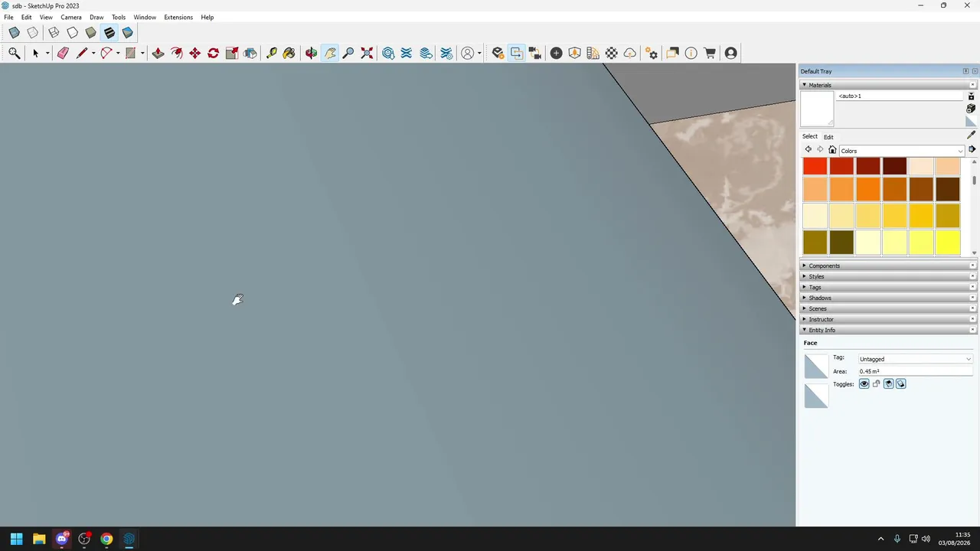Toggle cast shadows in Entity Info
The height and width of the screenshot is (551, 980).
(x=901, y=384)
